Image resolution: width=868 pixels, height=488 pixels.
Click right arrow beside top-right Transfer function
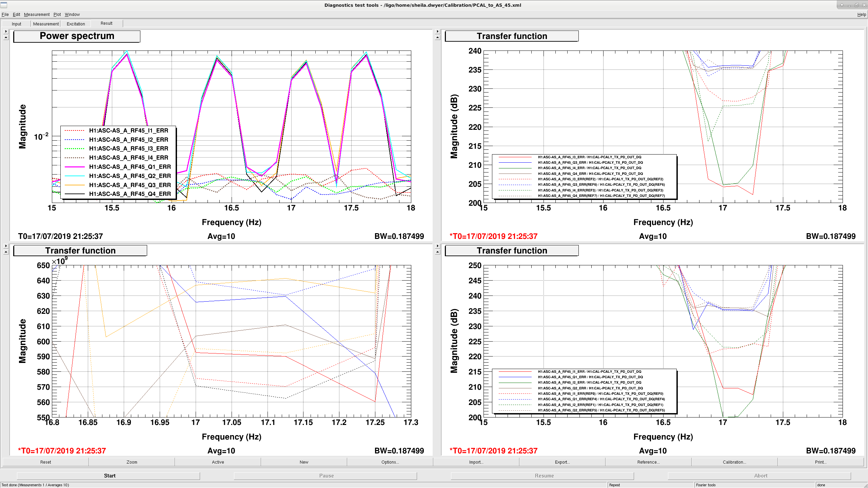pyautogui.click(x=437, y=32)
